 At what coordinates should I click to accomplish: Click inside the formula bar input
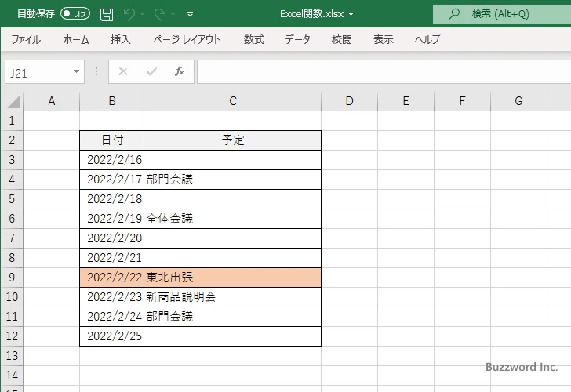pyautogui.click(x=384, y=71)
